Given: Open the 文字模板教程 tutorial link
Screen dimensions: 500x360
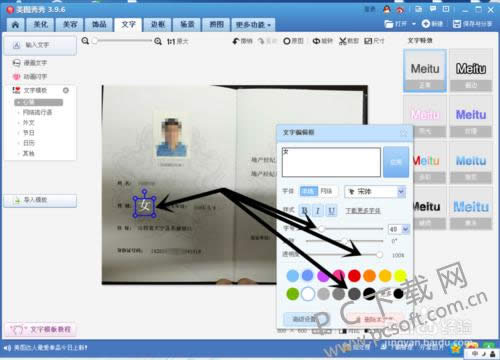Looking at the screenshot, I should [x=41, y=330].
